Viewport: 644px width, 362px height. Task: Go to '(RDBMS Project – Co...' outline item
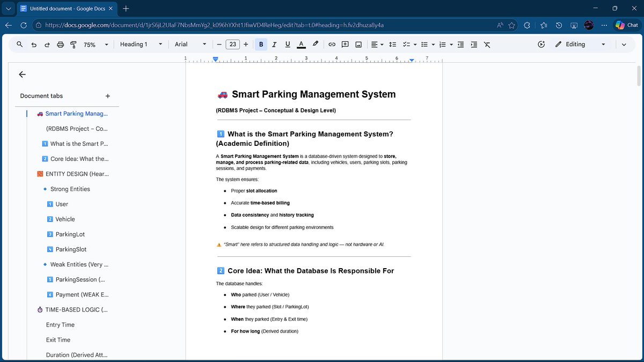click(77, 129)
